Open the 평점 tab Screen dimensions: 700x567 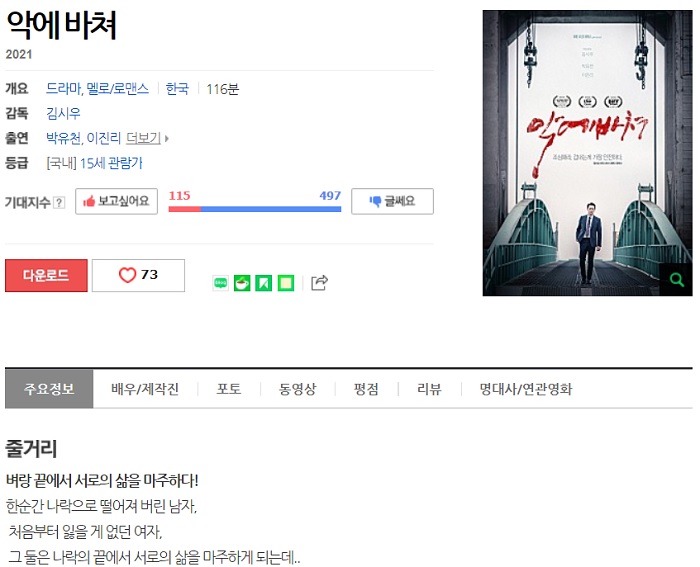coord(366,389)
